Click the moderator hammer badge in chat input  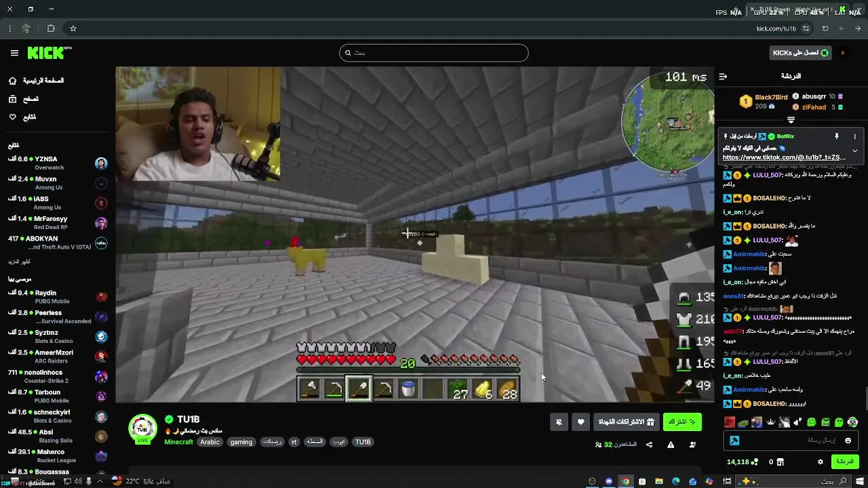point(734,441)
